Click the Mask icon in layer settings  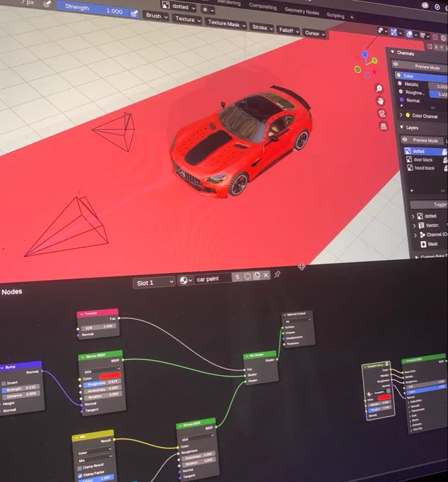423,244
